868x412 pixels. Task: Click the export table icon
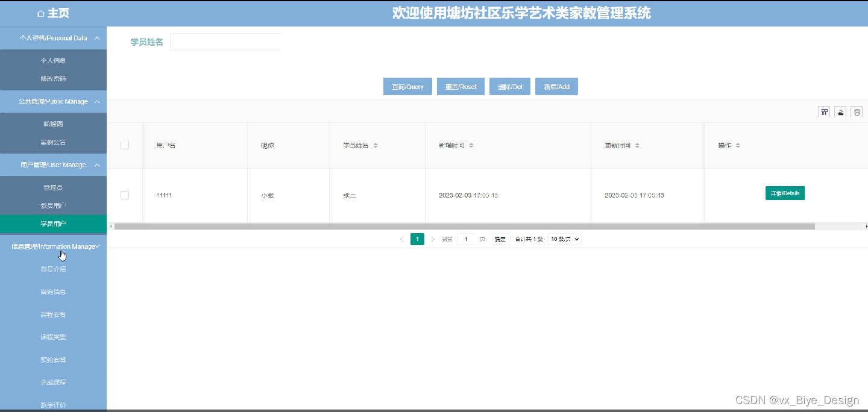coord(840,112)
